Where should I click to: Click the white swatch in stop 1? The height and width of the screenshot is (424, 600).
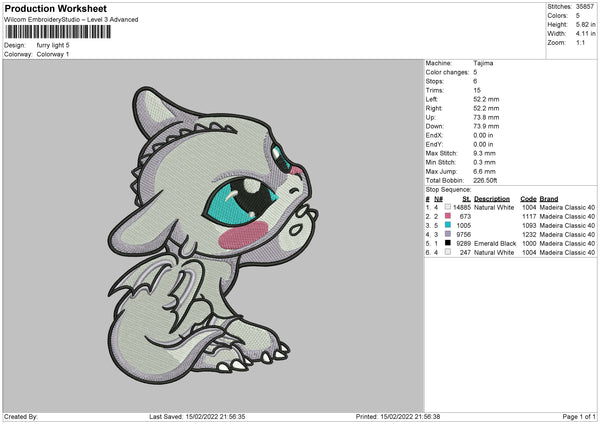(448, 207)
